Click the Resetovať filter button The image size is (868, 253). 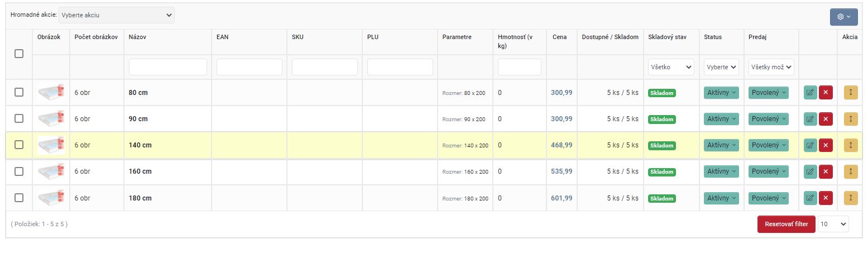(786, 224)
